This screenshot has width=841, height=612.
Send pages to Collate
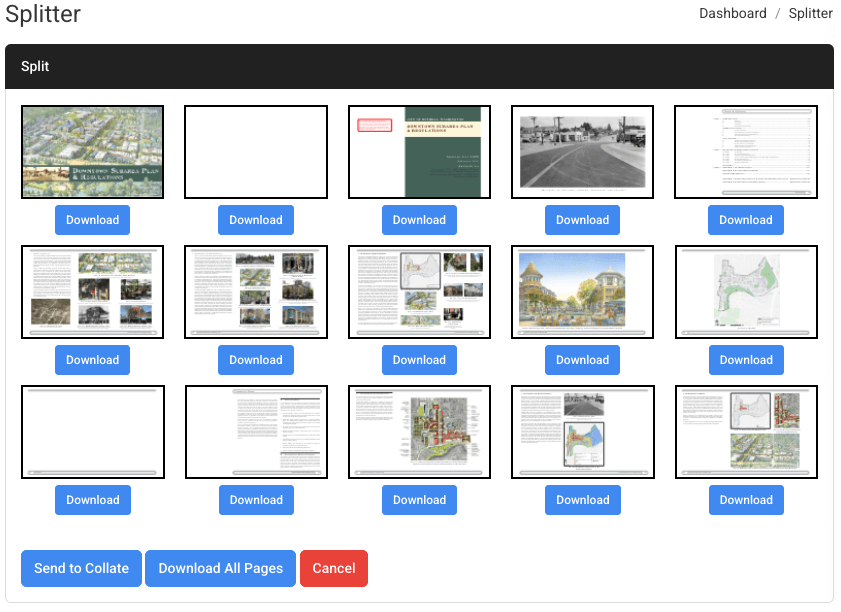(x=82, y=568)
